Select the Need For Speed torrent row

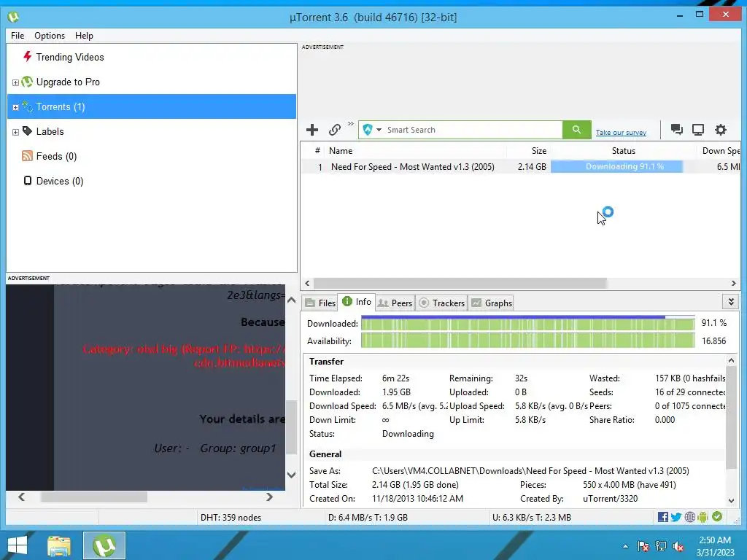[x=520, y=167]
